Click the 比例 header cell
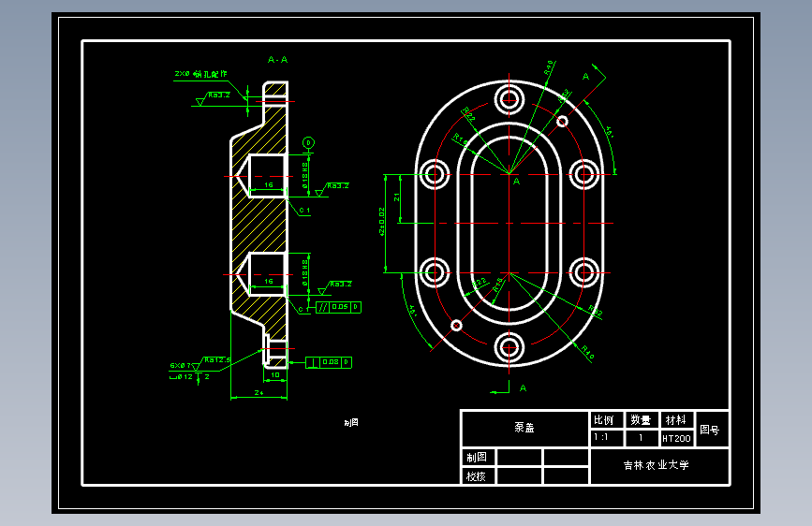Image resolution: width=812 pixels, height=526 pixels. (x=606, y=420)
